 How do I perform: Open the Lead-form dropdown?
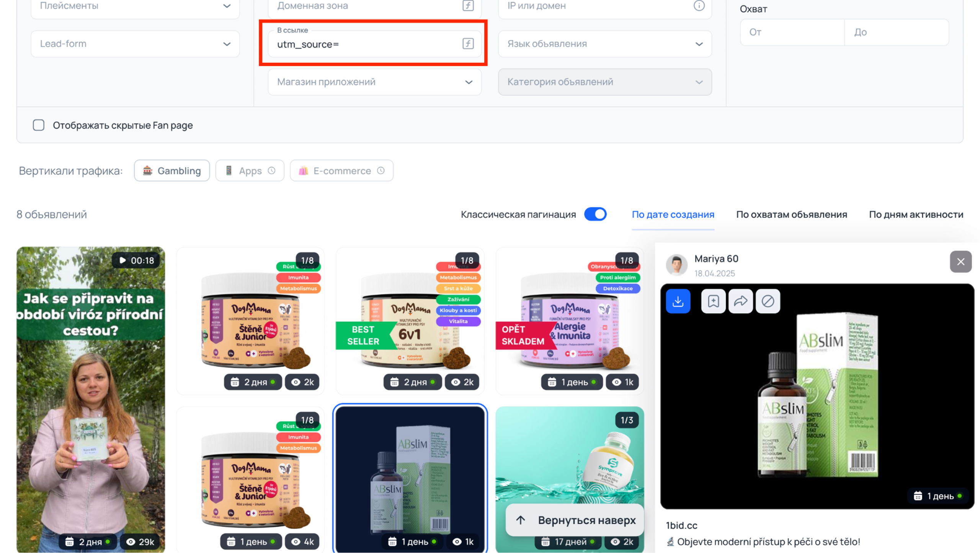[135, 44]
